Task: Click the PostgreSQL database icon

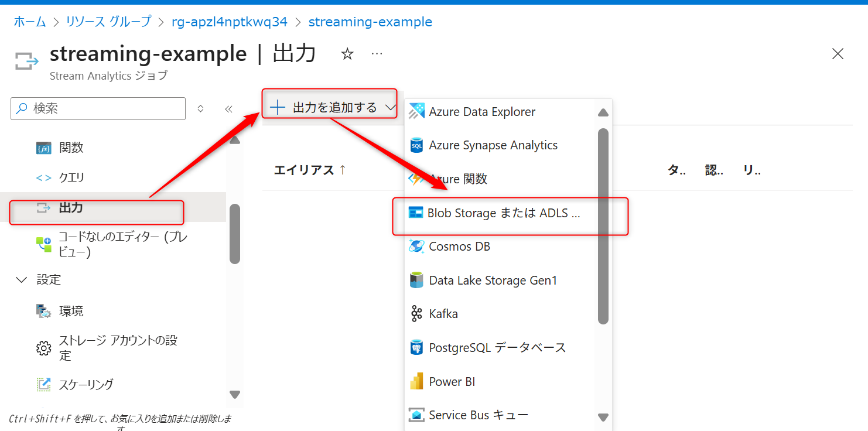Action: click(416, 348)
